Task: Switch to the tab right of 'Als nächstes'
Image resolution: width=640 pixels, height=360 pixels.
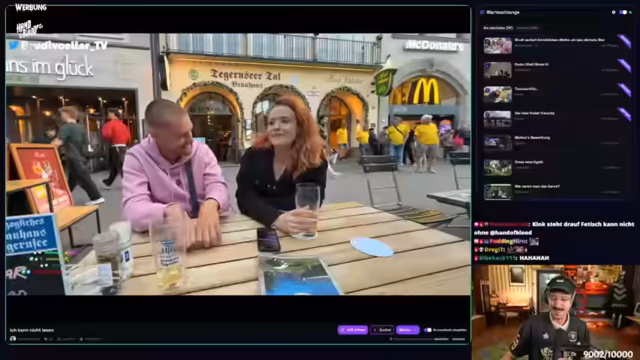Action: (x=528, y=28)
